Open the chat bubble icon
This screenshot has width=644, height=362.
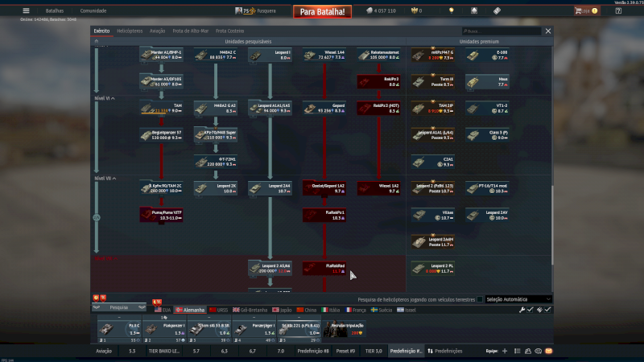[538, 352]
